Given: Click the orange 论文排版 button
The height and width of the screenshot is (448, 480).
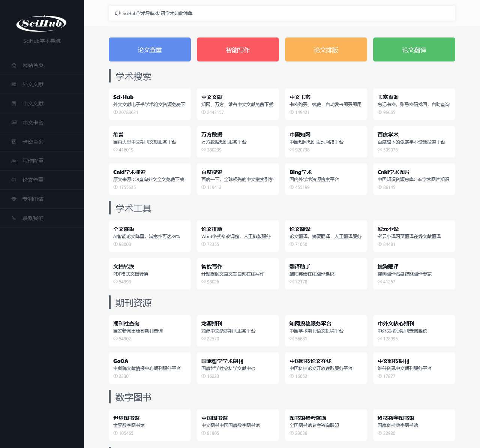Looking at the screenshot, I should click(326, 49).
